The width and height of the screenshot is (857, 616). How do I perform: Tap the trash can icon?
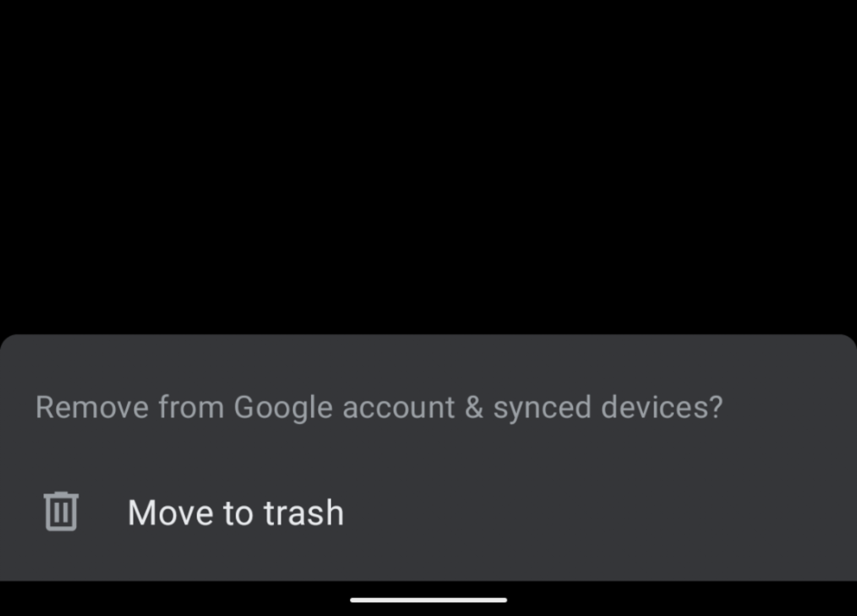pyautogui.click(x=61, y=511)
